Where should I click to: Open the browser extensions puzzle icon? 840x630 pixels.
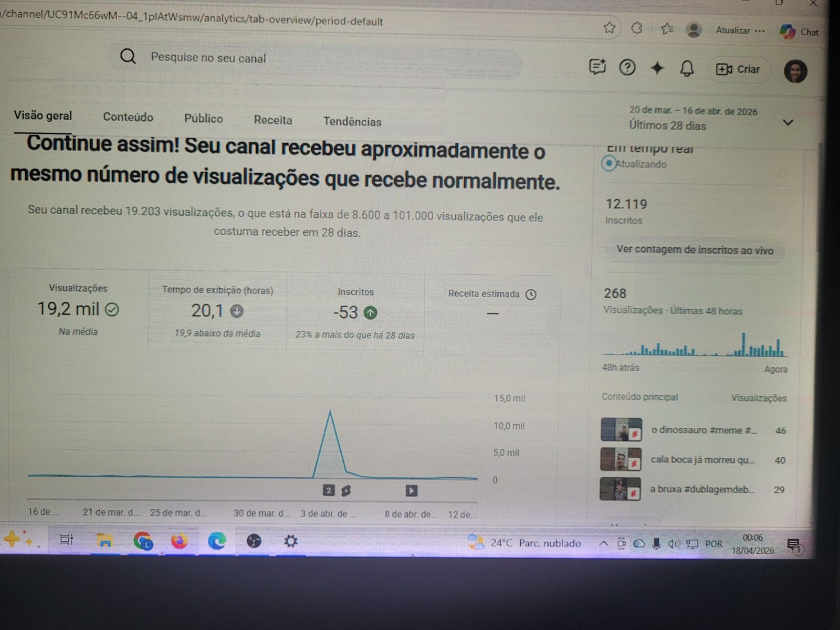pos(637,28)
